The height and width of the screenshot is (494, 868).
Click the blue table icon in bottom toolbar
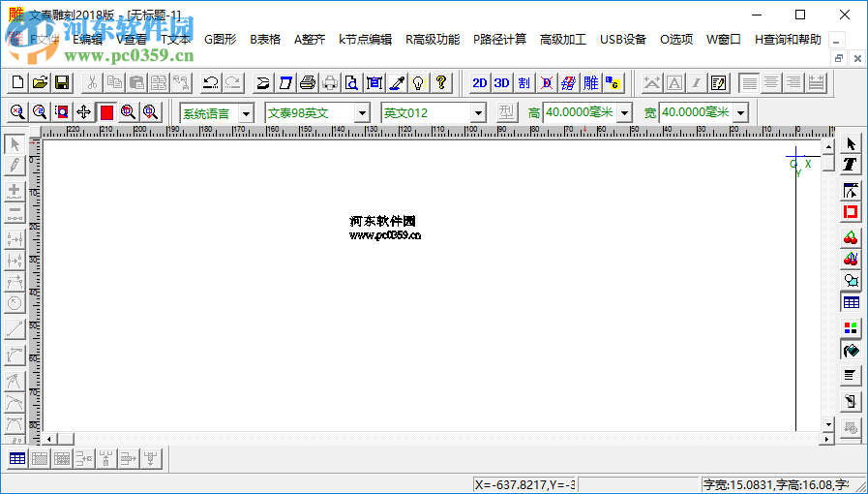[x=17, y=458]
